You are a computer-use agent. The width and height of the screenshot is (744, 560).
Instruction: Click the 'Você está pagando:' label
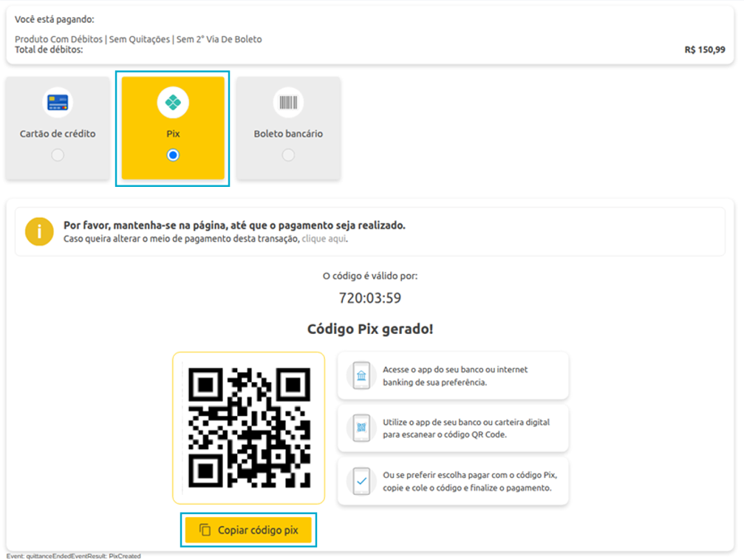(x=55, y=19)
